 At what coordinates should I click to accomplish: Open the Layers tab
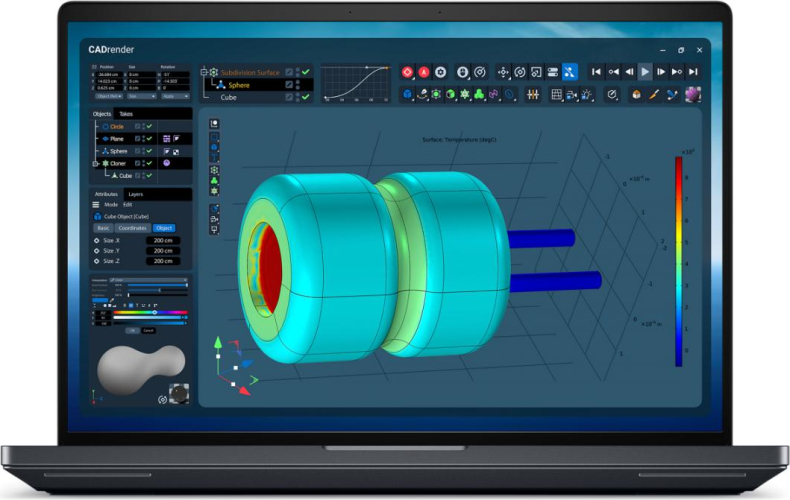click(136, 193)
